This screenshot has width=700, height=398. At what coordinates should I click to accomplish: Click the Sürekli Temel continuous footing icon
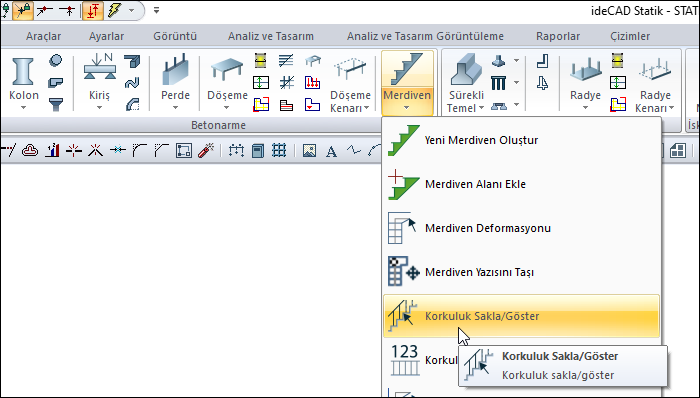coord(466,70)
